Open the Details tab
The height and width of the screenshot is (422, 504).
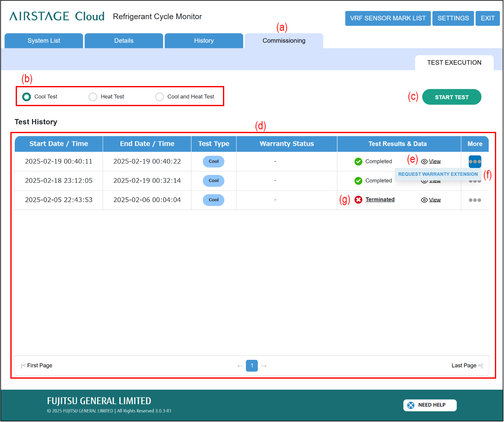[x=124, y=41]
